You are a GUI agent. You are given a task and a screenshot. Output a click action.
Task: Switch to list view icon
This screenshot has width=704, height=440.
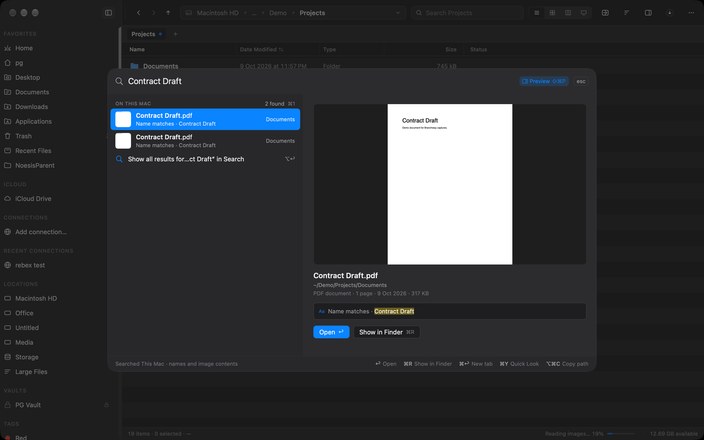coord(537,13)
